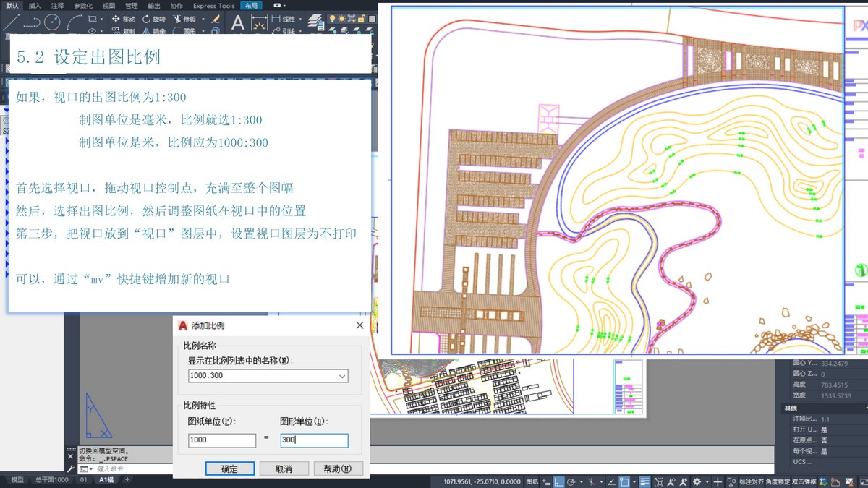868x488 pixels.
Task: Expand the scale name combo box
Action: click(342, 376)
